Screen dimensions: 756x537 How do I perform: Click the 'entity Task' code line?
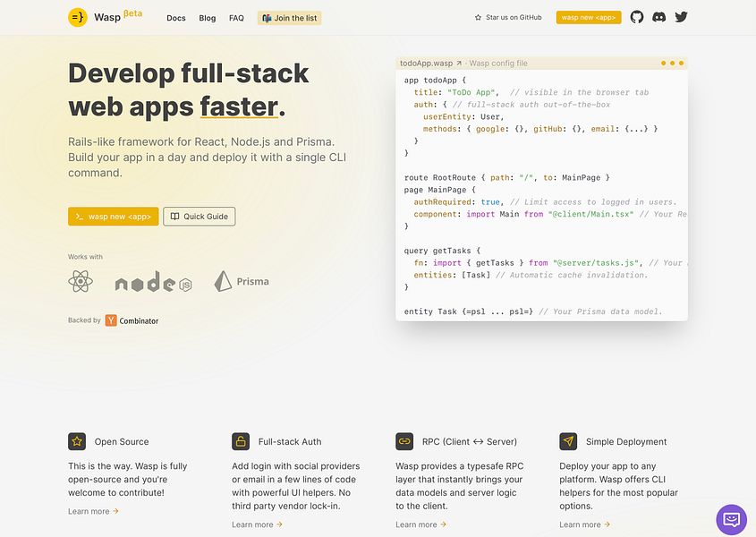(x=533, y=311)
